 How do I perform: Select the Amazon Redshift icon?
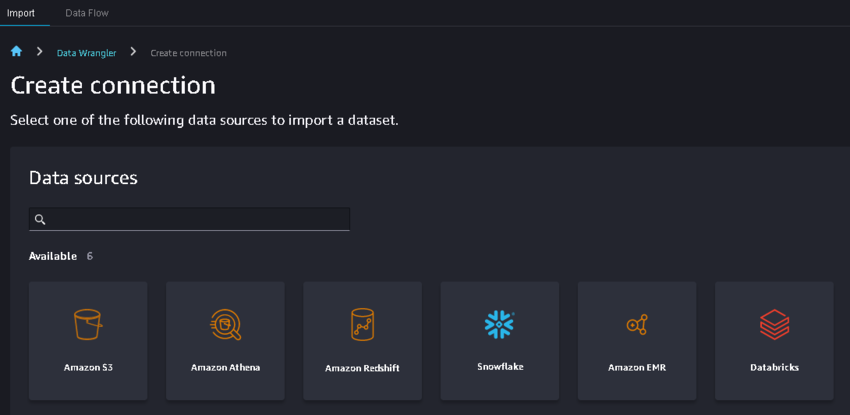(362, 325)
